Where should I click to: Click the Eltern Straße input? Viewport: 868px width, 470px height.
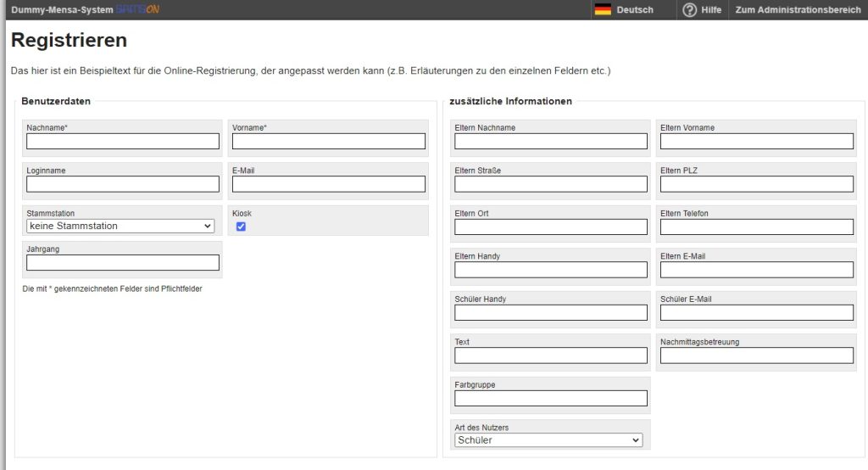[x=551, y=184]
